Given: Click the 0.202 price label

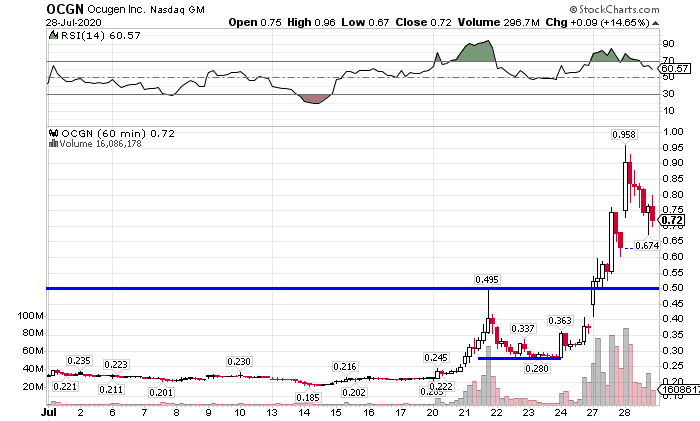Looking at the screenshot, I should (x=354, y=392).
